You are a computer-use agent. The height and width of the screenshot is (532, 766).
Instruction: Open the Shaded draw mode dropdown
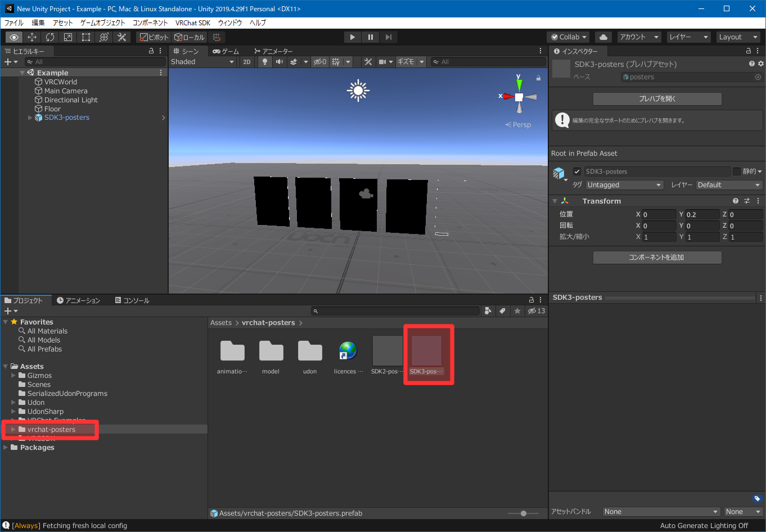click(x=202, y=62)
